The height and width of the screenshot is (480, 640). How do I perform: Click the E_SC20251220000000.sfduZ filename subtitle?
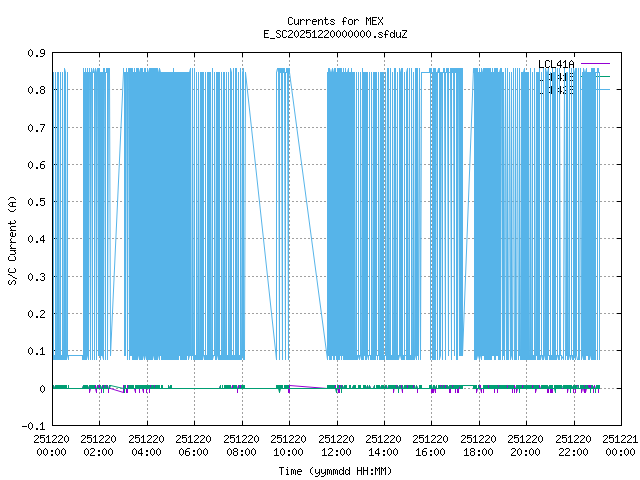(334, 34)
